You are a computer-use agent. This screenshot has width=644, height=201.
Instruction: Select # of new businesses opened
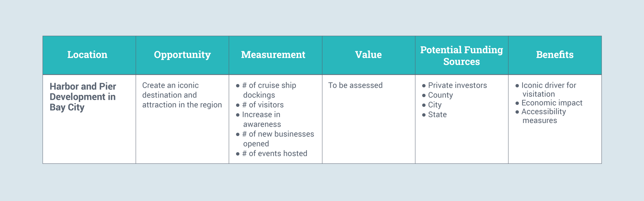278,139
